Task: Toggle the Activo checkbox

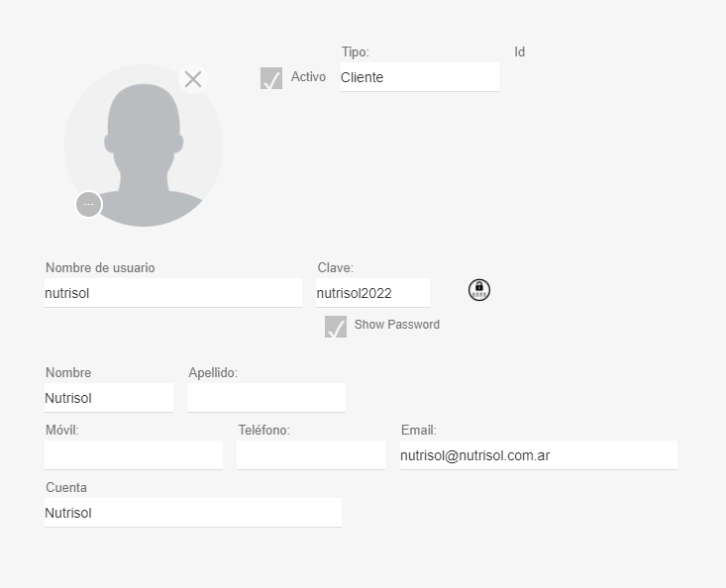Action: tap(270, 78)
